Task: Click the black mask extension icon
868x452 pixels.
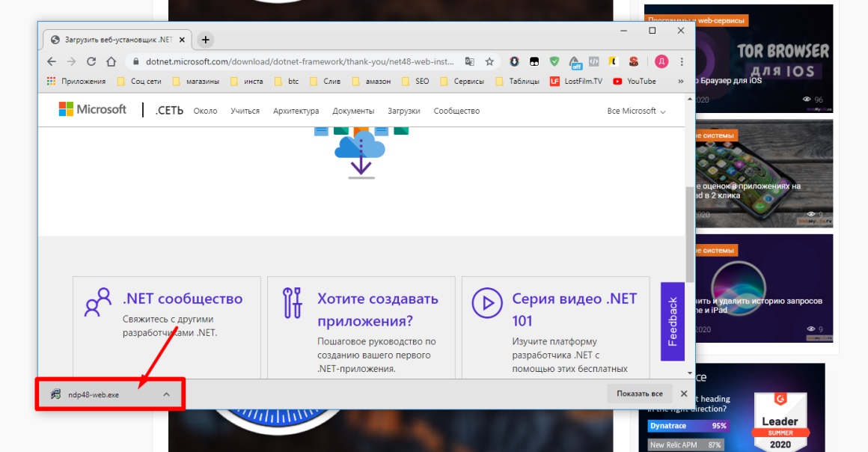Action: click(x=534, y=61)
